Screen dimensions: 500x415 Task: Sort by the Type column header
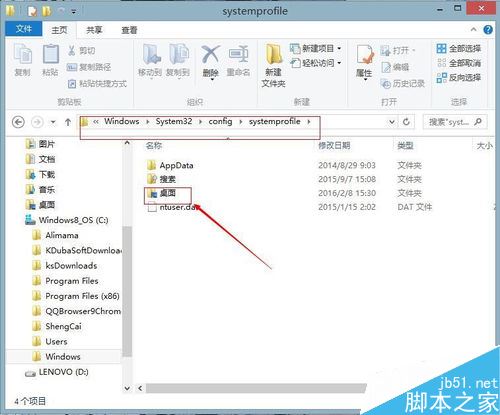tap(405, 145)
